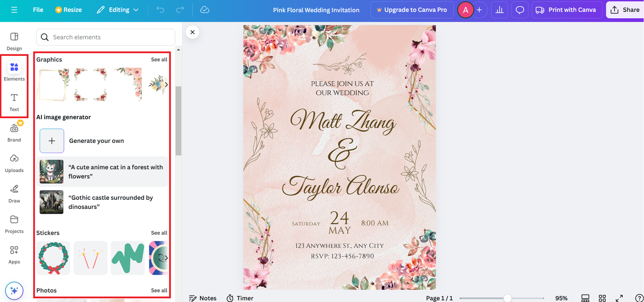This screenshot has width=644, height=302.
Task: Select the Draw tool in sidebar
Action: [14, 194]
